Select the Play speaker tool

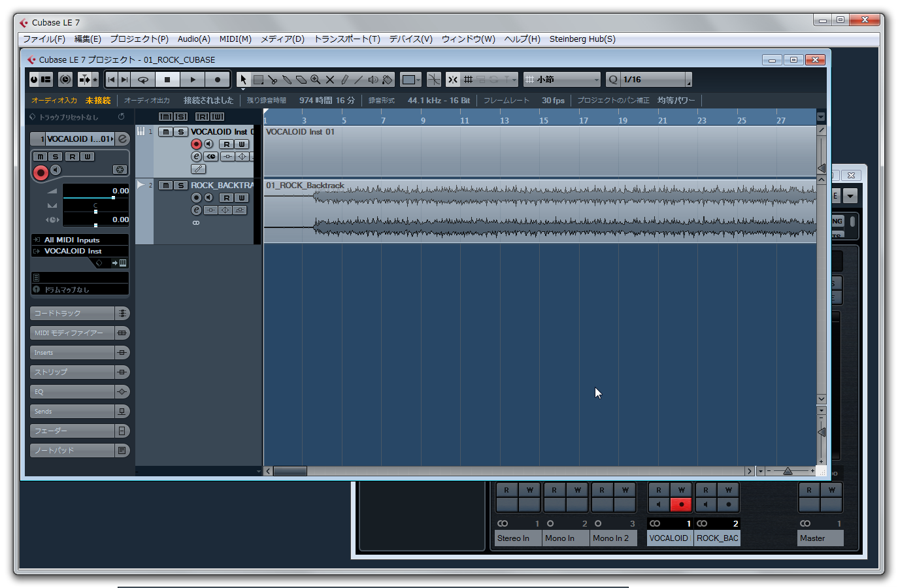(373, 80)
